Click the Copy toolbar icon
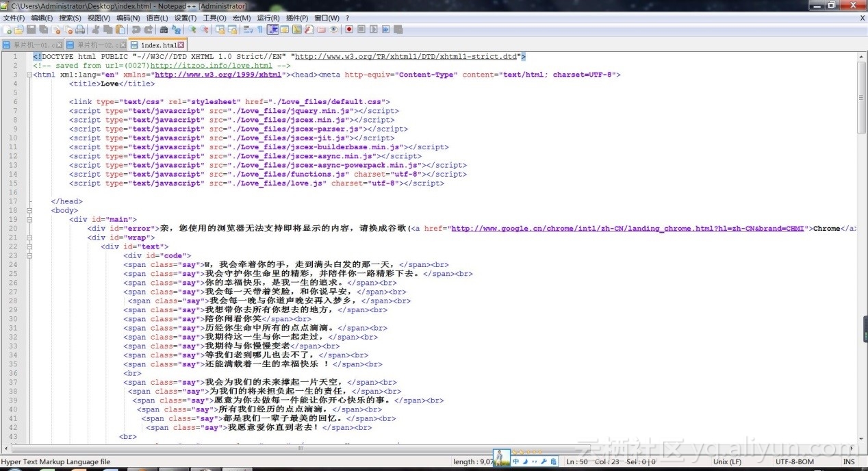The height and width of the screenshot is (471, 868). (107, 30)
